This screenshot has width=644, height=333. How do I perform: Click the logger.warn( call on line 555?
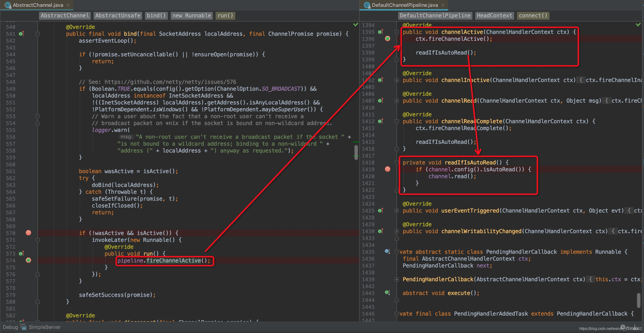(111, 130)
